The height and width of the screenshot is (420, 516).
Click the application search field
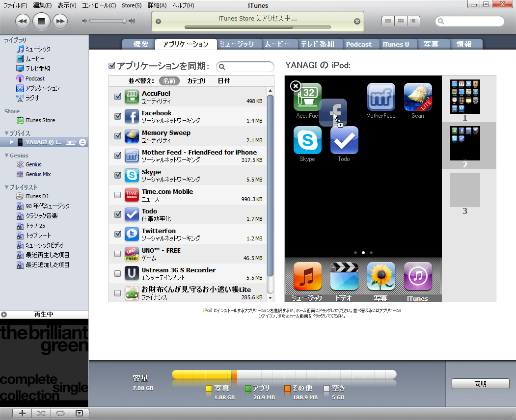click(x=245, y=67)
